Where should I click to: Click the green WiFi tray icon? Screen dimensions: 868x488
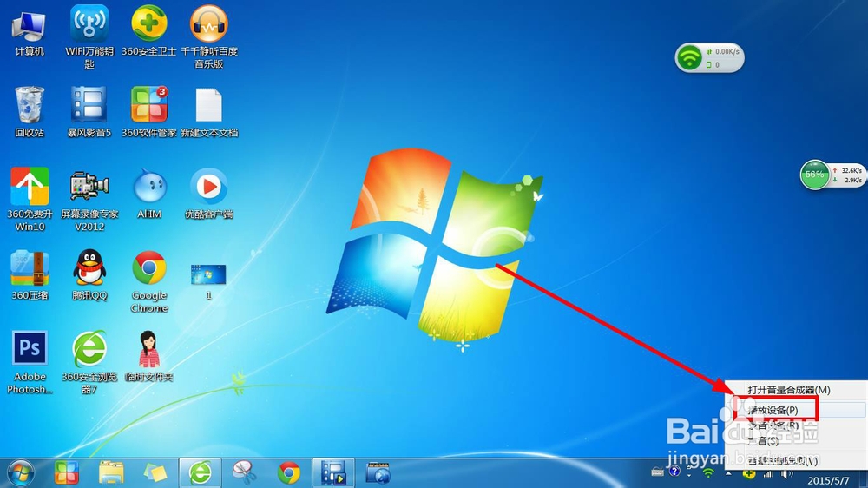click(x=708, y=473)
